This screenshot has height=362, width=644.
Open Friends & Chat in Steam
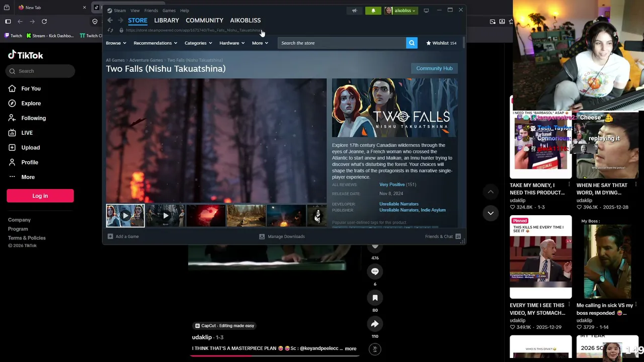tap(443, 236)
